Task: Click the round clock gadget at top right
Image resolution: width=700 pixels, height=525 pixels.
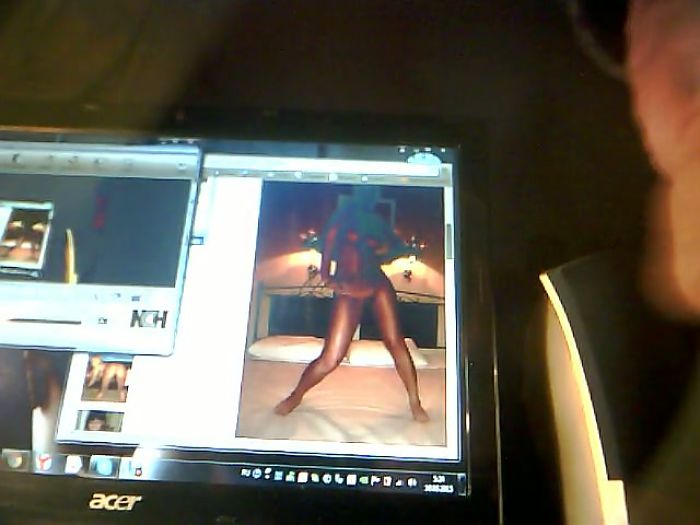Action: click(x=424, y=158)
